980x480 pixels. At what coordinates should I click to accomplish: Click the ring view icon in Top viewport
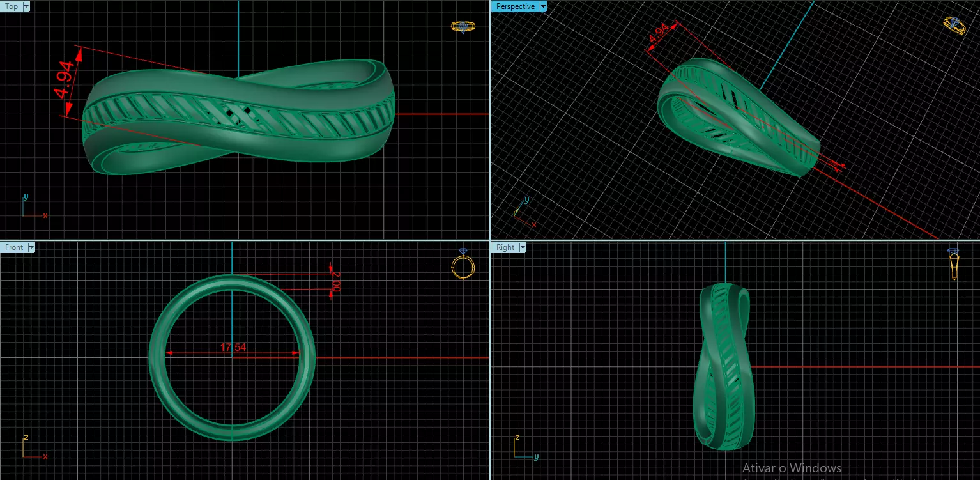pos(463,27)
